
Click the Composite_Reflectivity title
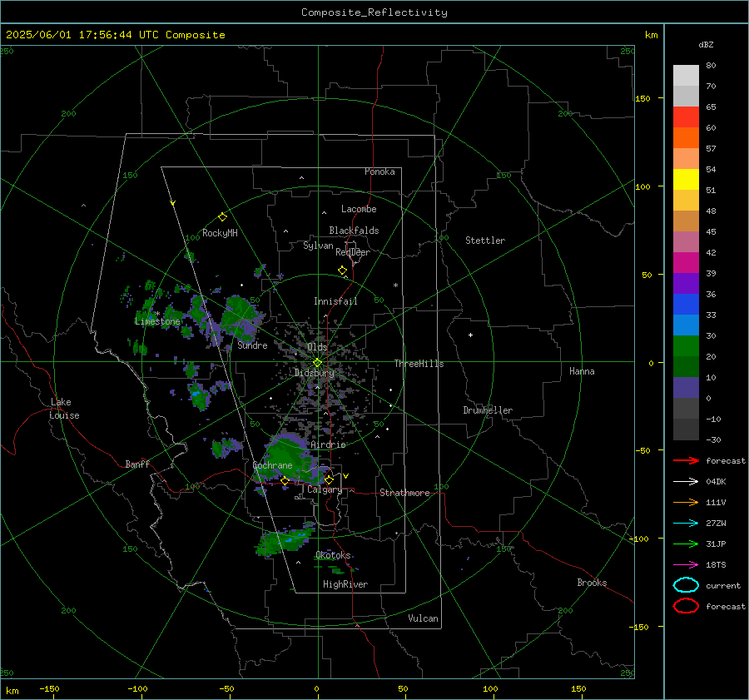coord(374,12)
